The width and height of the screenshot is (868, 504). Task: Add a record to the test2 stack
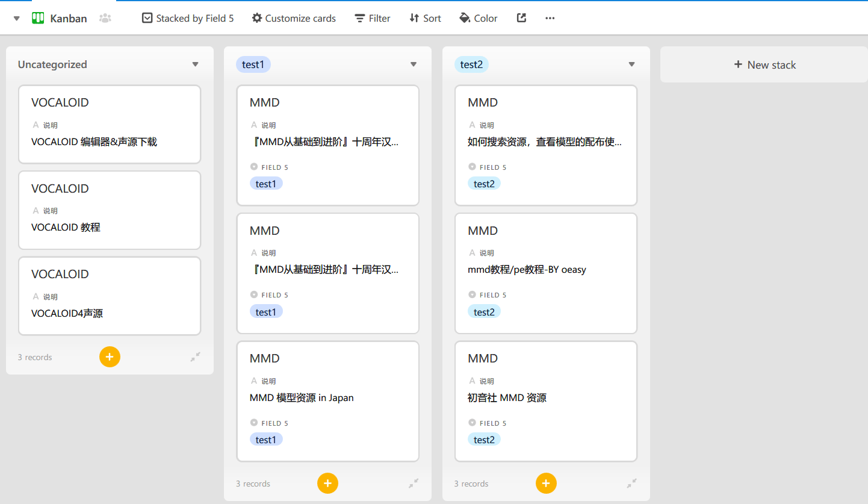(546, 483)
